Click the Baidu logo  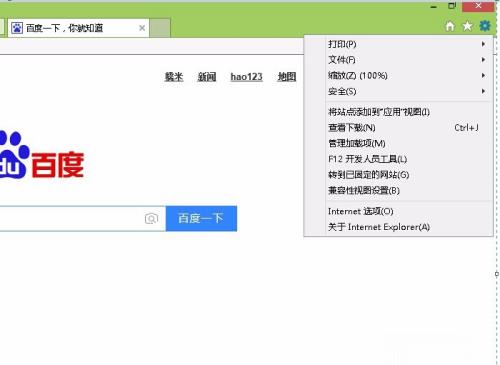point(42,156)
